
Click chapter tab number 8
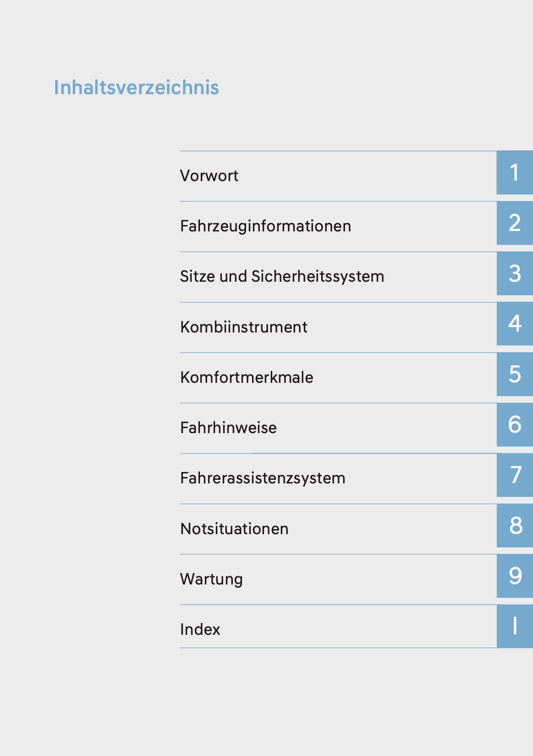click(x=515, y=525)
